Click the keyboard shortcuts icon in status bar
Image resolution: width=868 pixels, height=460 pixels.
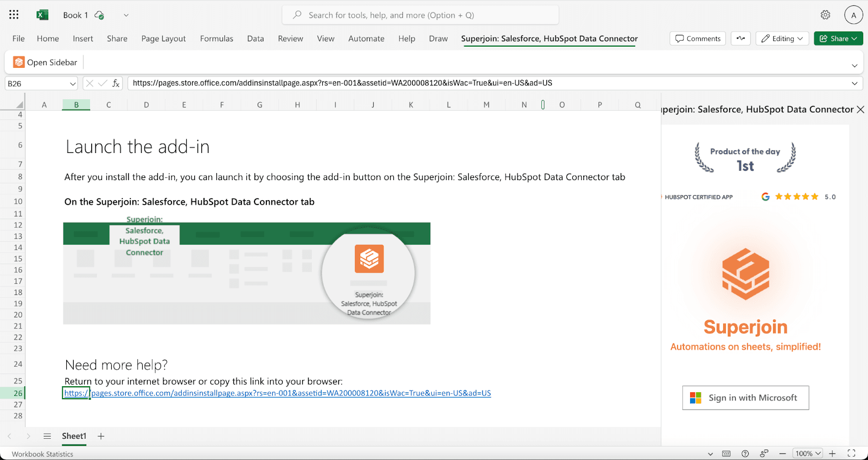(726, 453)
